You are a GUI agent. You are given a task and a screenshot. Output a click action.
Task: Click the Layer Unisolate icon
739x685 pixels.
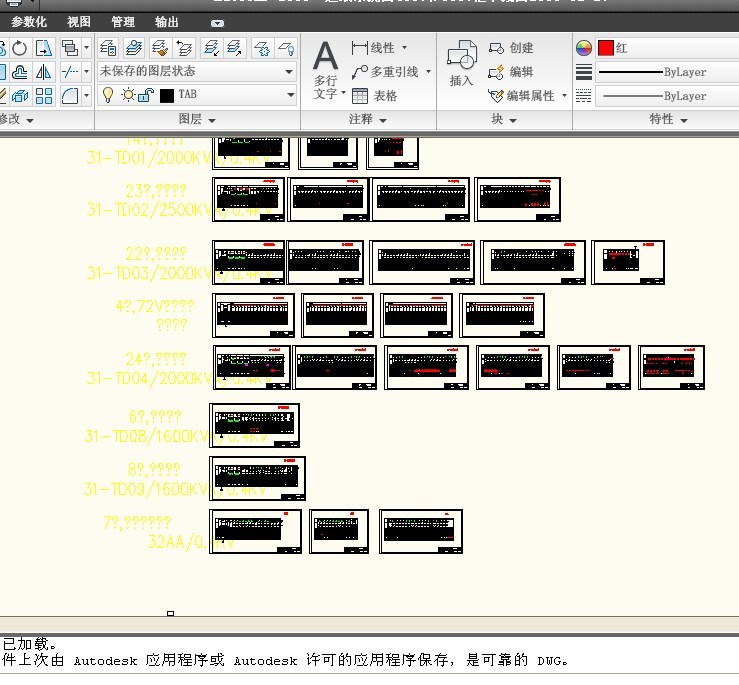click(235, 48)
